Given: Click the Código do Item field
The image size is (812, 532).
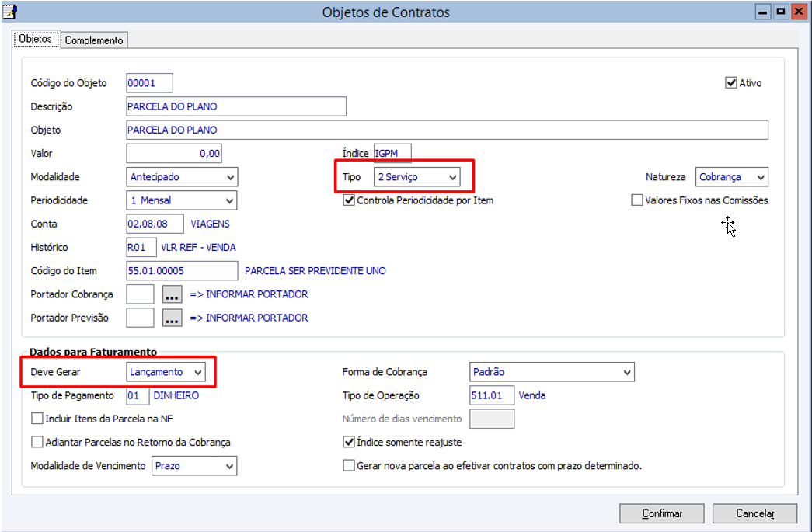Looking at the screenshot, I should point(182,270).
